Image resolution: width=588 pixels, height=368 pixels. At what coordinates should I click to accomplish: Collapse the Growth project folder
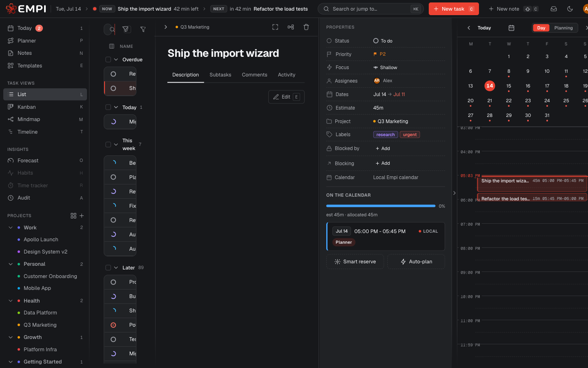[x=11, y=337]
